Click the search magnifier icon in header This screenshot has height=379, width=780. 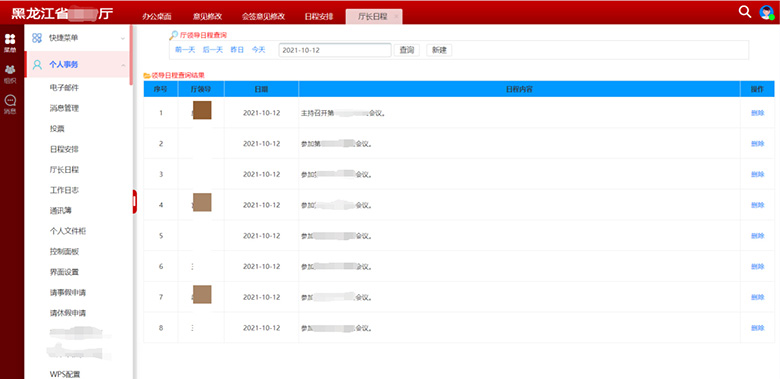(744, 12)
